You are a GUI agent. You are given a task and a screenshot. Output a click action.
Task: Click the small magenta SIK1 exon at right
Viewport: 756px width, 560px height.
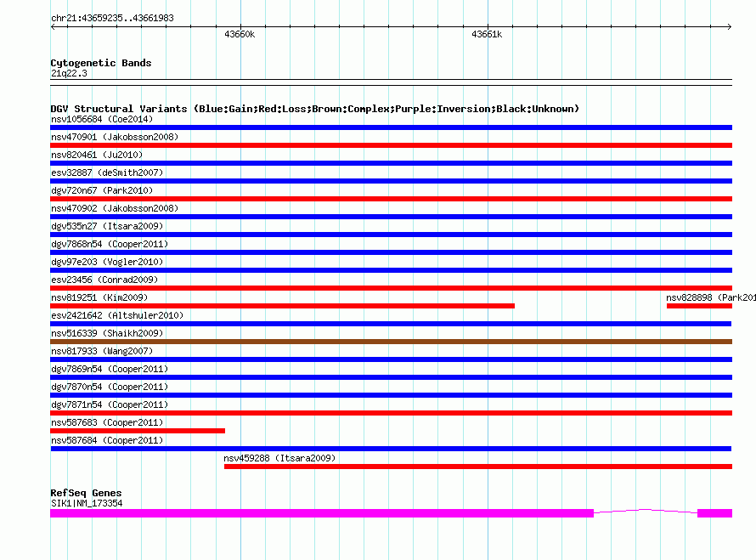pyautogui.click(x=715, y=513)
